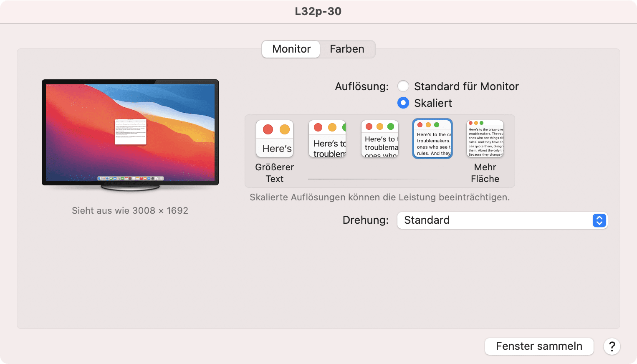Select the Skaliert radio button
Image resolution: width=637 pixels, height=364 pixels.
click(x=403, y=103)
